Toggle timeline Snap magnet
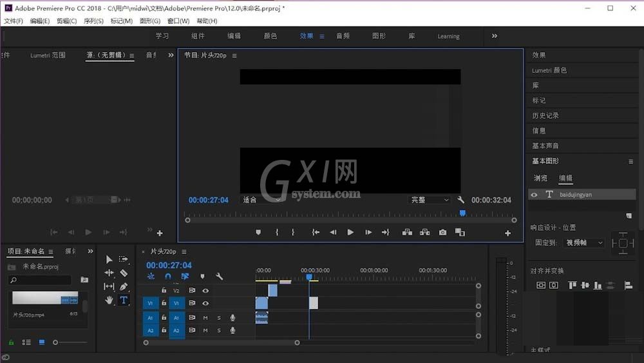 pos(168,276)
